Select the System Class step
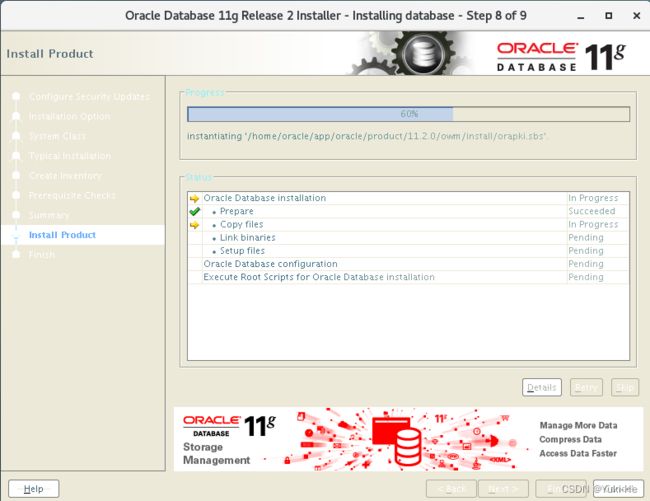 tap(57, 136)
